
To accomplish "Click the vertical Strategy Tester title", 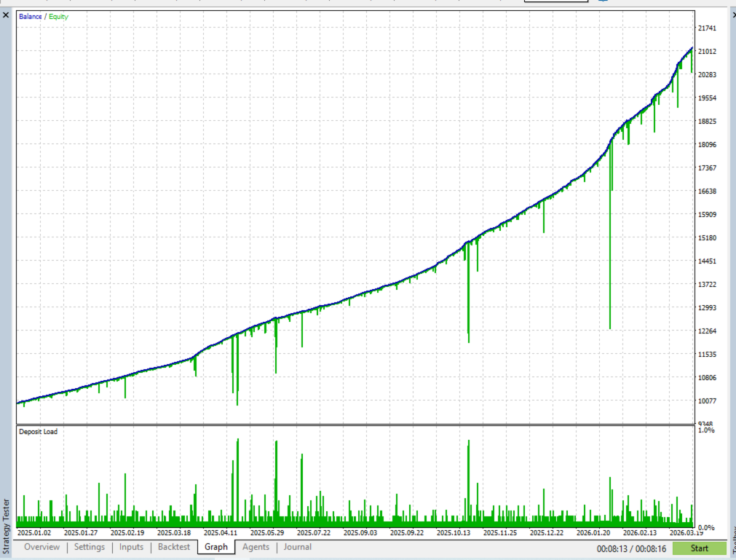I will (6, 527).
